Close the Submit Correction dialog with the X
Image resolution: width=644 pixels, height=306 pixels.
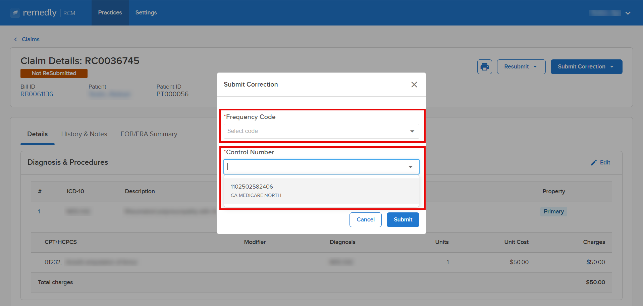pos(414,85)
